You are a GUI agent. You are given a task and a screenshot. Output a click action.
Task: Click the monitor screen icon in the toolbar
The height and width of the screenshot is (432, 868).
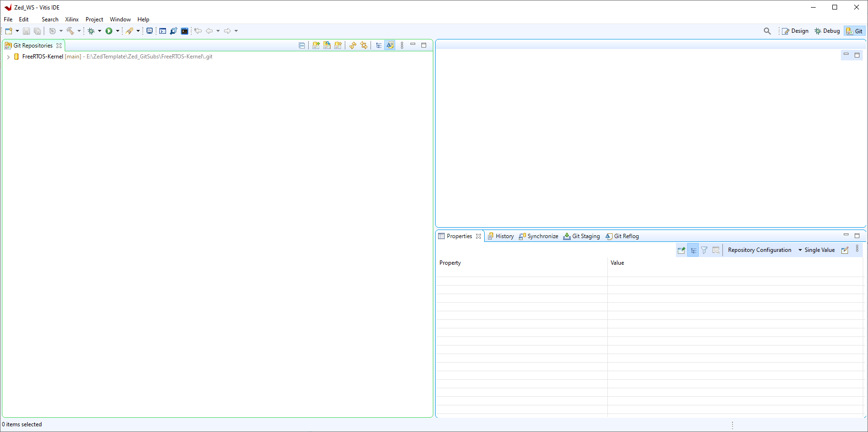point(149,31)
